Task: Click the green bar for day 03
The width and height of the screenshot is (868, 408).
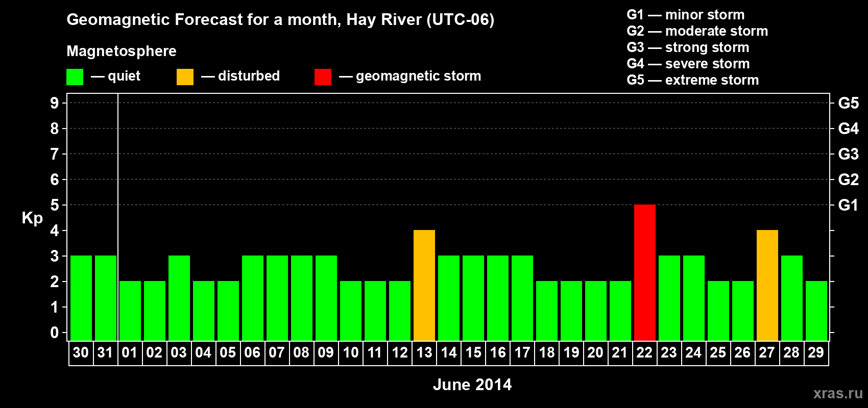Action: (x=179, y=298)
